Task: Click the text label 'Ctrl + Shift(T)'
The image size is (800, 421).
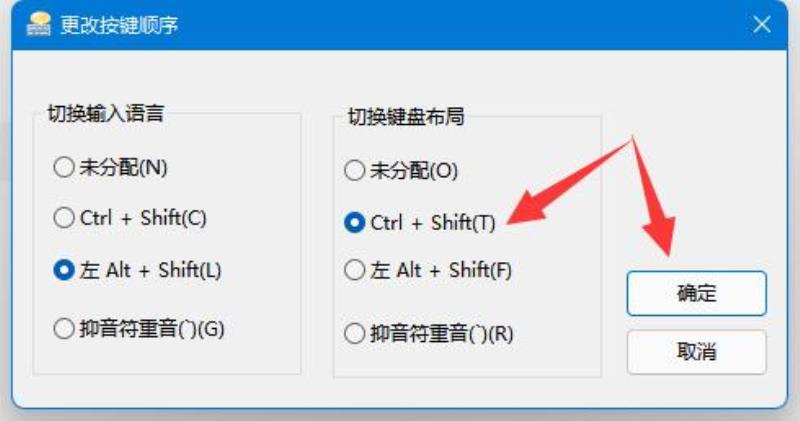Action: (433, 223)
